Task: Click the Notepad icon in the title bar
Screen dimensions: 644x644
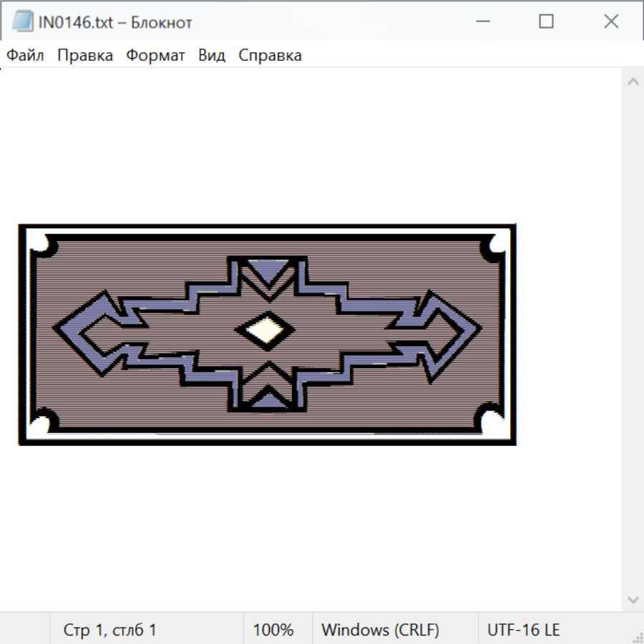Action: tap(22, 21)
